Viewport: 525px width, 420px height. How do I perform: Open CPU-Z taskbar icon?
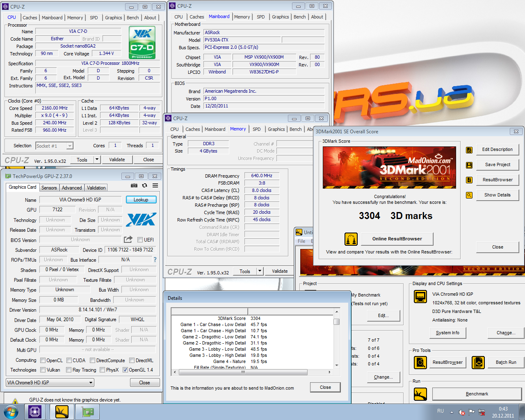35,412
